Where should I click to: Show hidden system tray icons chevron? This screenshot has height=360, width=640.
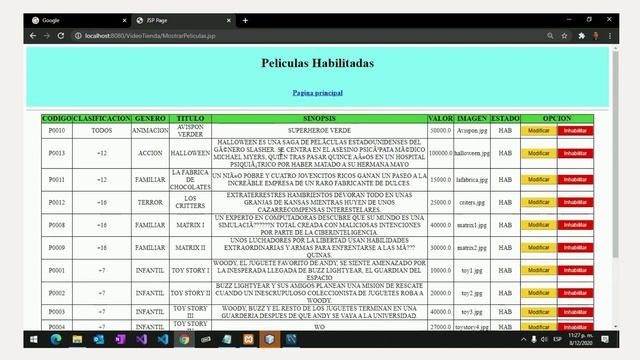pyautogui.click(x=523, y=340)
